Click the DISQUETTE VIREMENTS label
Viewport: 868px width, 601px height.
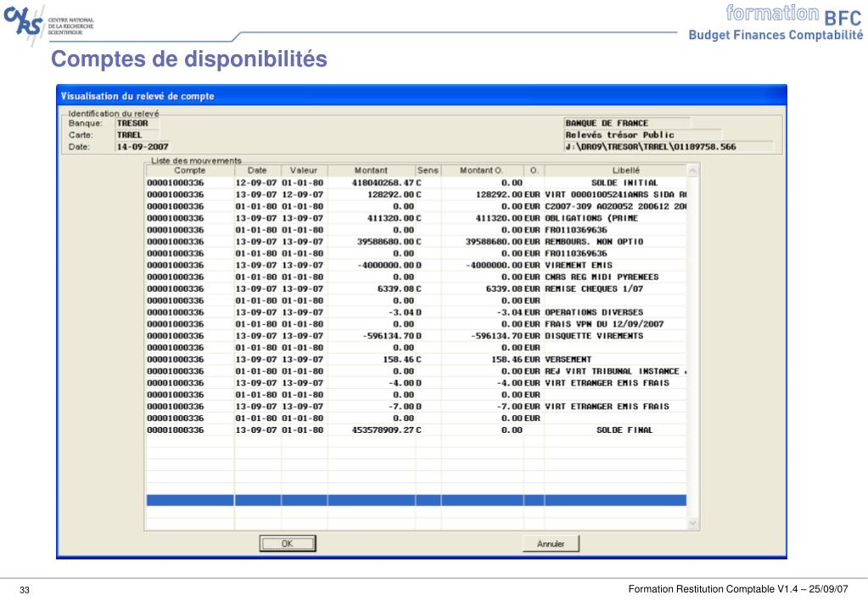click(x=594, y=335)
